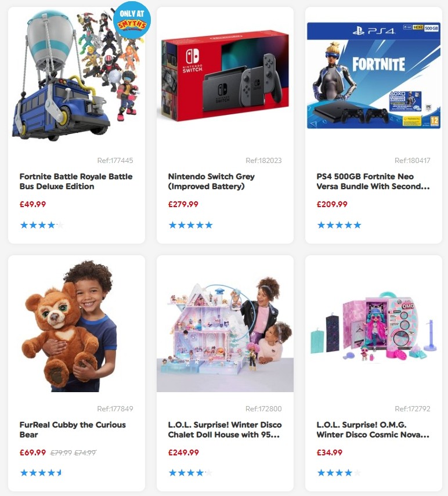This screenshot has height=496, width=448.
Task: Open Fortnite Battle Bus product image
Action: pyautogui.click(x=77, y=75)
